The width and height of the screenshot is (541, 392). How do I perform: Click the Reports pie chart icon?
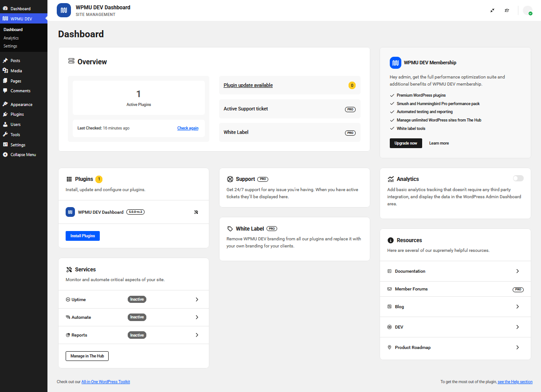point(68,335)
